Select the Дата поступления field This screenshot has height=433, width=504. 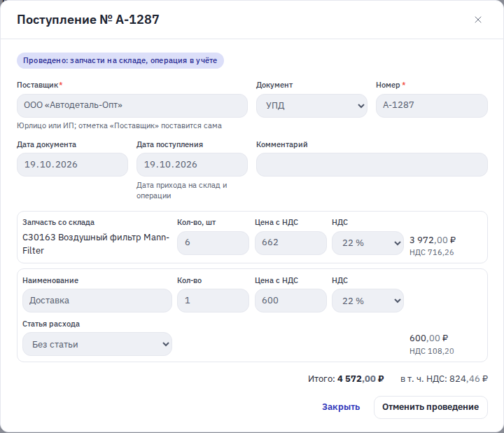pos(192,165)
